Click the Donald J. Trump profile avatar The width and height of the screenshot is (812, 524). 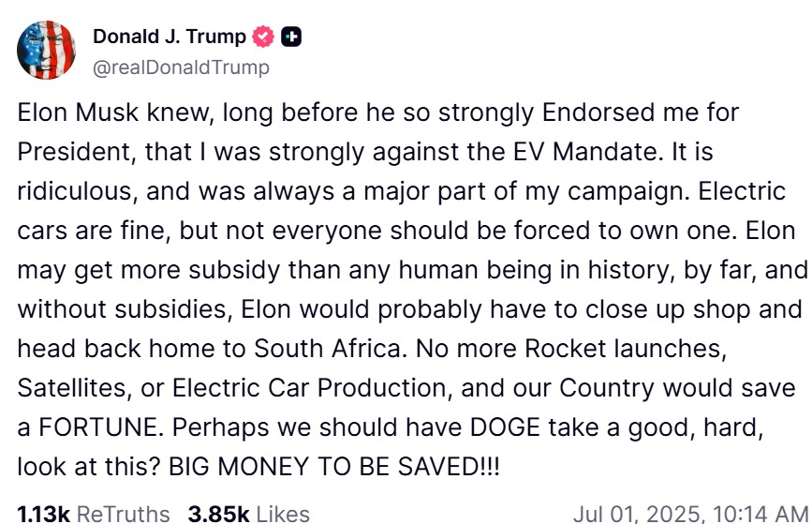[47, 47]
